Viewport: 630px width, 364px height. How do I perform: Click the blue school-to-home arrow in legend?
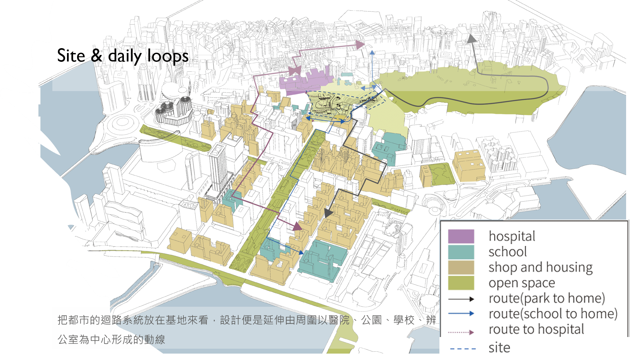461,314
